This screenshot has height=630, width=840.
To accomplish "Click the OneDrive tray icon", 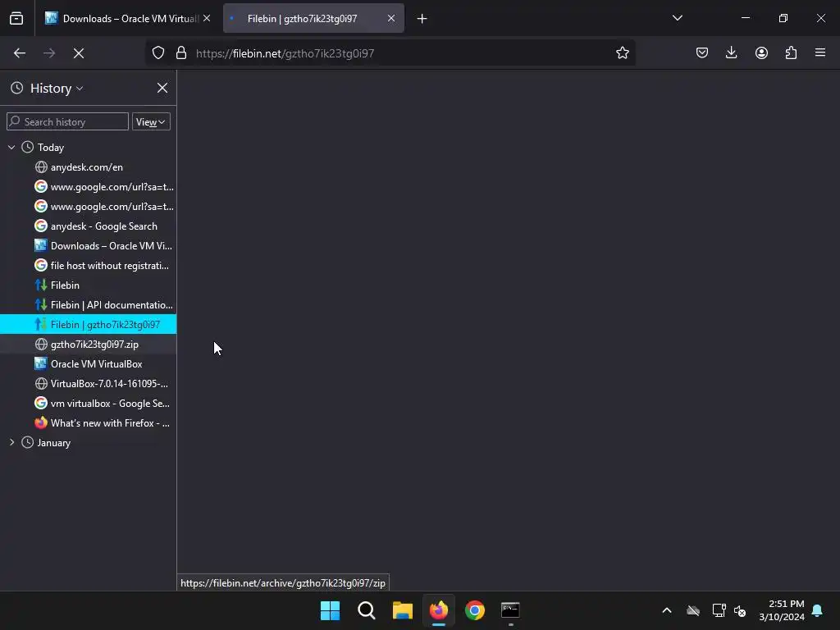I will click(693, 610).
